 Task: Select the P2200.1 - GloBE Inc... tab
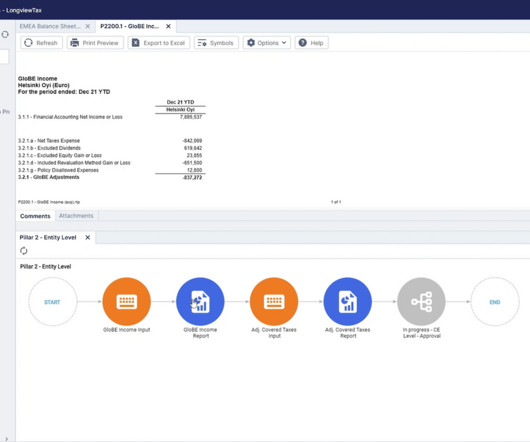point(129,26)
